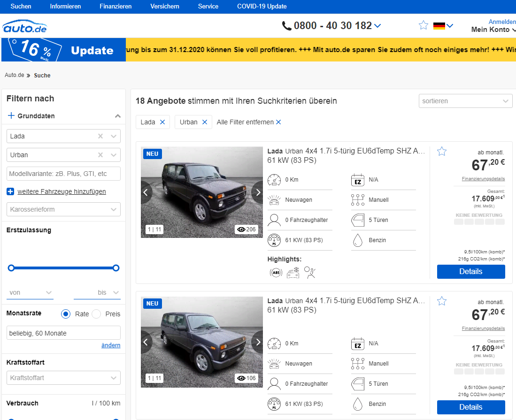516x420 pixels.
Task: Open the German flag language selector
Action: click(x=443, y=26)
